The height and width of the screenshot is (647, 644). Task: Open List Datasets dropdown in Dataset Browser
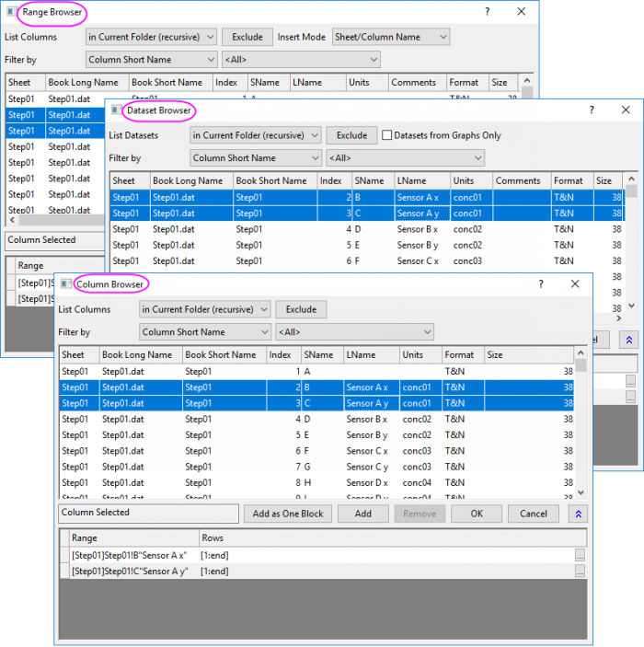pyautogui.click(x=256, y=135)
